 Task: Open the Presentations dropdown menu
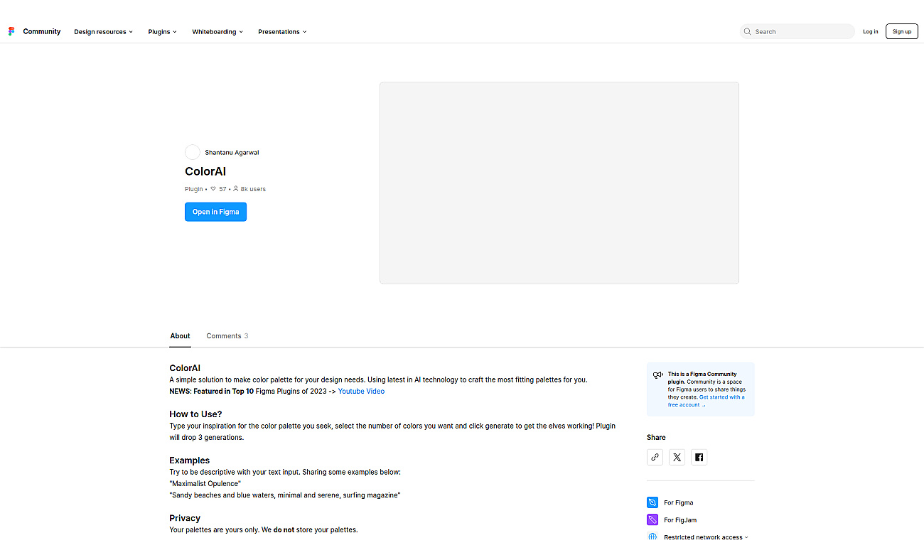(282, 31)
